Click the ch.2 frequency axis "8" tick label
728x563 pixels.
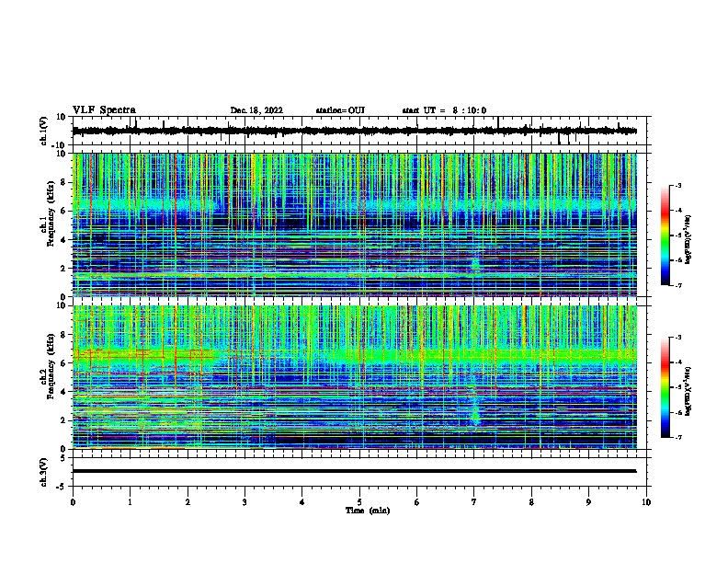63,335
